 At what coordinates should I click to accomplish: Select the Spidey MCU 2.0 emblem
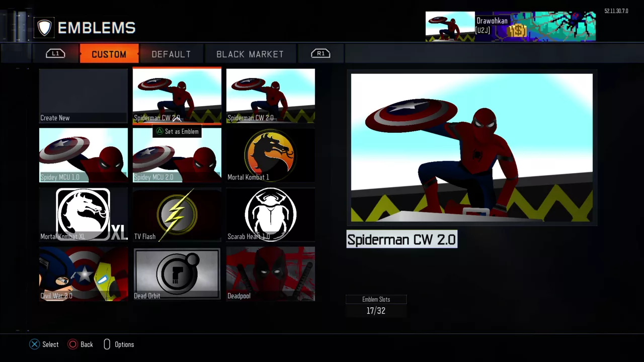(x=177, y=155)
